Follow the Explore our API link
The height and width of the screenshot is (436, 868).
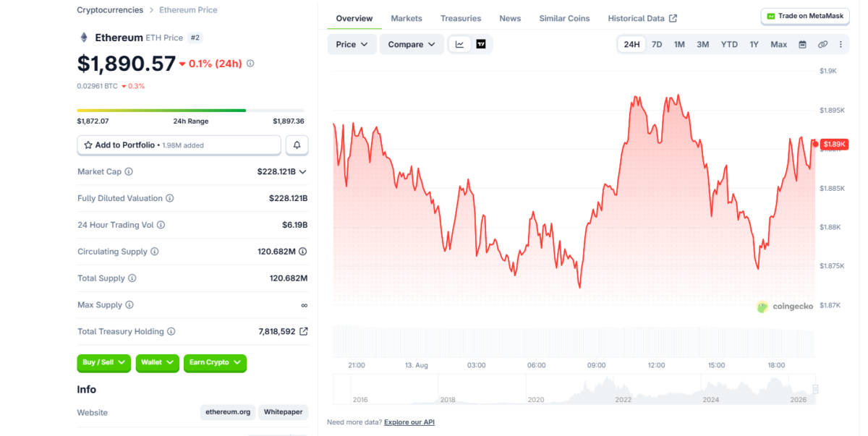[x=409, y=422]
